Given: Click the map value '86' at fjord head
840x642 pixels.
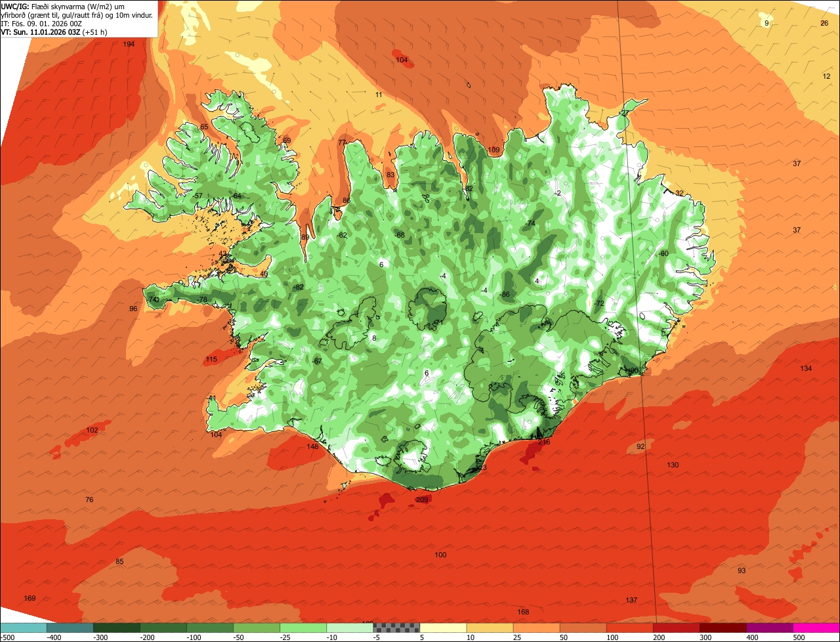Looking at the screenshot, I should click(346, 200).
